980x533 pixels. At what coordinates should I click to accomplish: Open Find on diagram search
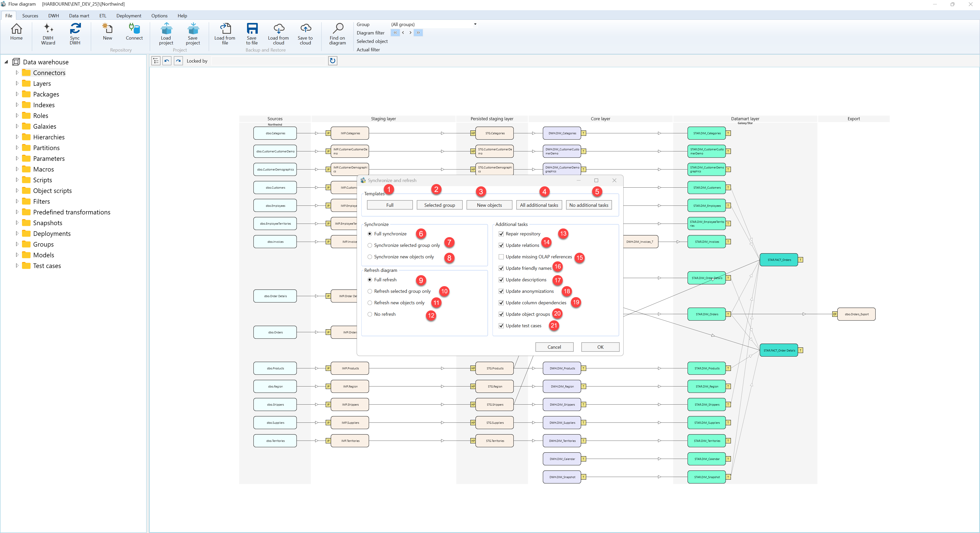[x=337, y=33]
